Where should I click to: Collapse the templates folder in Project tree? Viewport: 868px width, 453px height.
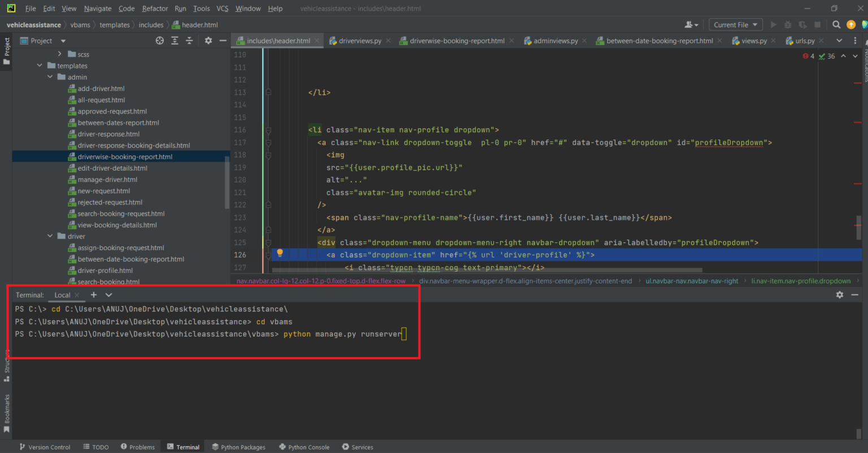pyautogui.click(x=39, y=66)
